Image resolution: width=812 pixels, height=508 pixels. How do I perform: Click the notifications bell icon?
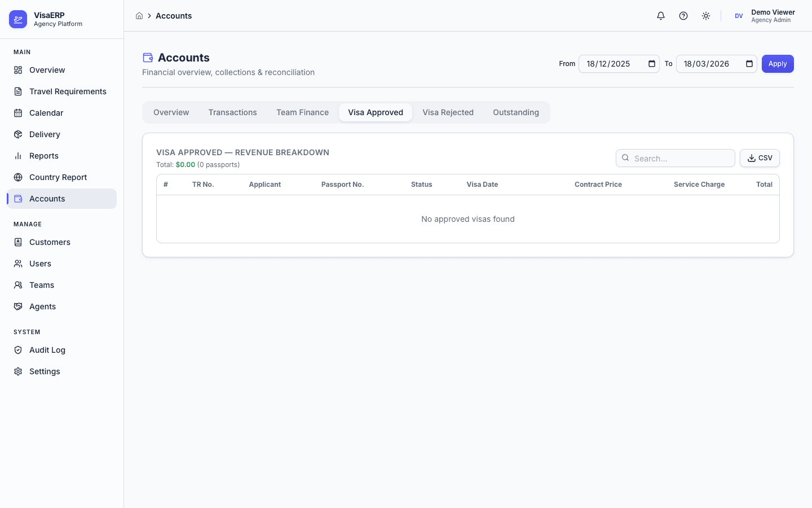point(661,16)
